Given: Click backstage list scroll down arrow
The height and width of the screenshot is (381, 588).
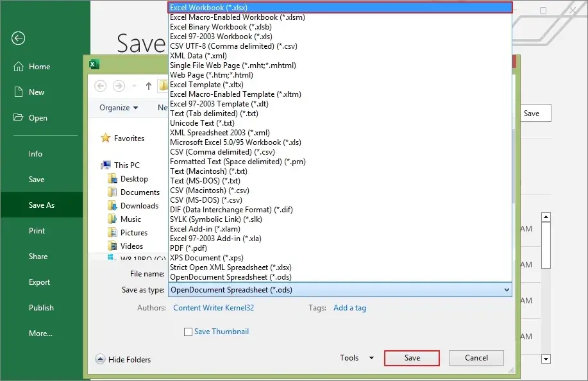Looking at the screenshot, I should [546, 359].
